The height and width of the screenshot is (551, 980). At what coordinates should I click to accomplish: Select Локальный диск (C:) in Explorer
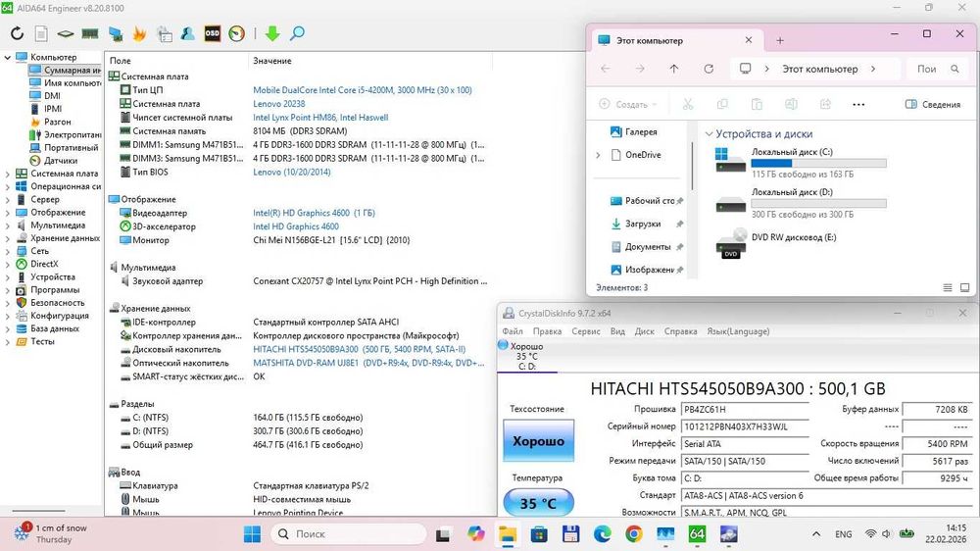point(800,163)
